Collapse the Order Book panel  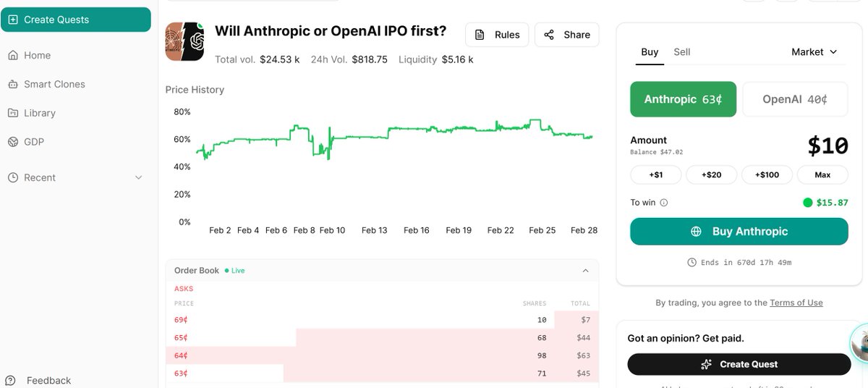(x=585, y=270)
